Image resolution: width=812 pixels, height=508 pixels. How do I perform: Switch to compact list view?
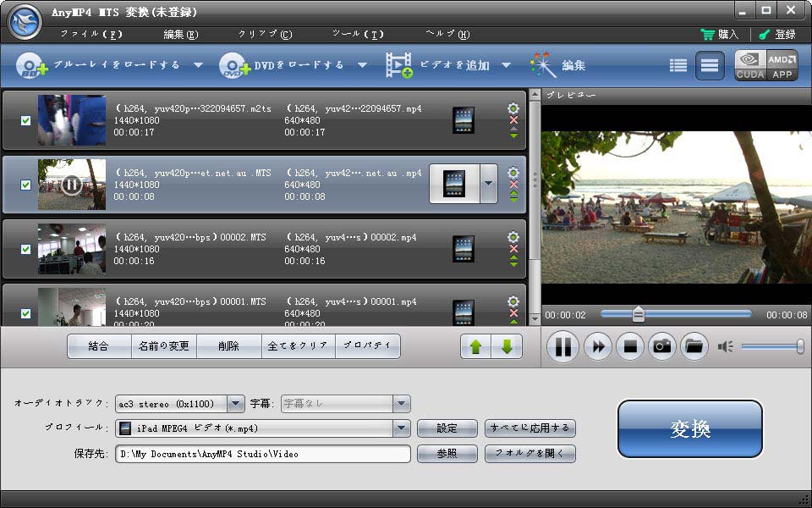click(x=678, y=65)
